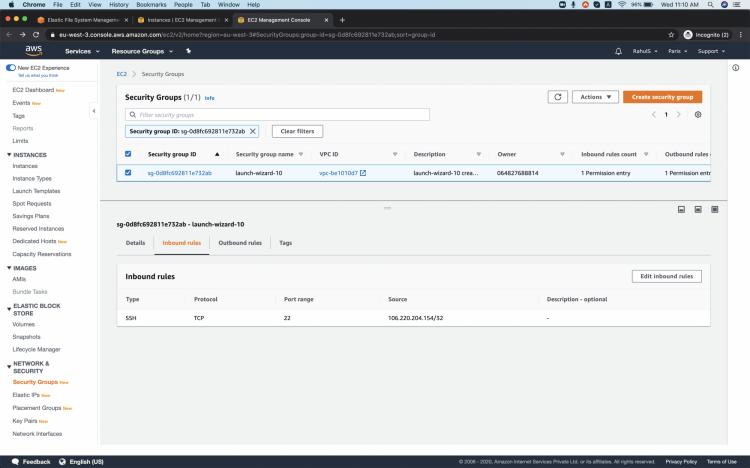Remove the security group ID filter chip

252,131
